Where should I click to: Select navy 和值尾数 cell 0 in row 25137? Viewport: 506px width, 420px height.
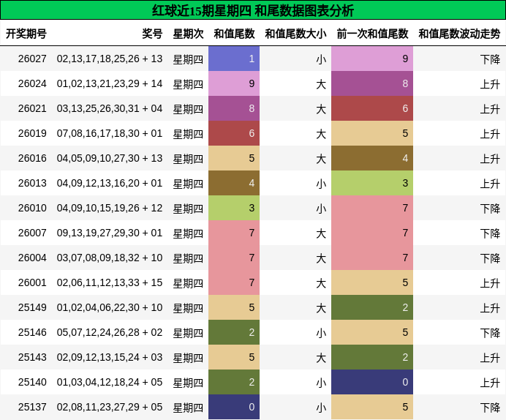coord(234,407)
